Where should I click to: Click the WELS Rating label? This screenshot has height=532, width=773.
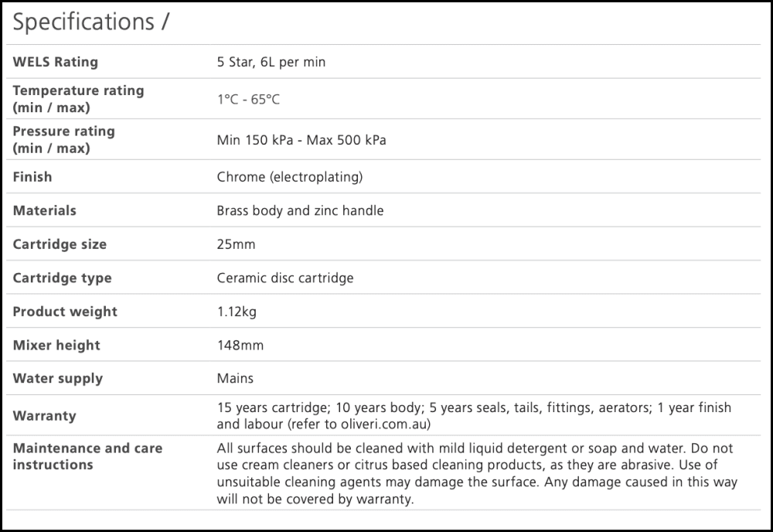(x=56, y=62)
